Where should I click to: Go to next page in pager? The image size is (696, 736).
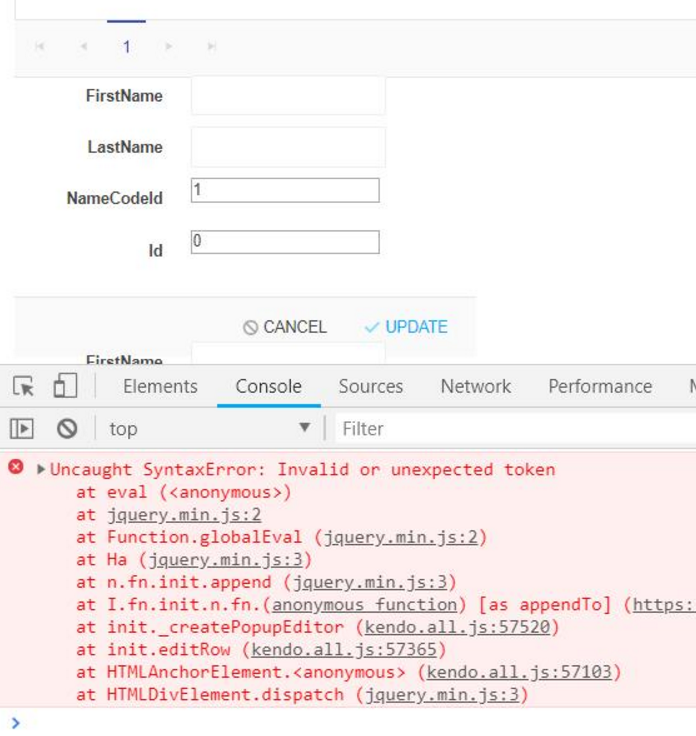pyautogui.click(x=169, y=46)
